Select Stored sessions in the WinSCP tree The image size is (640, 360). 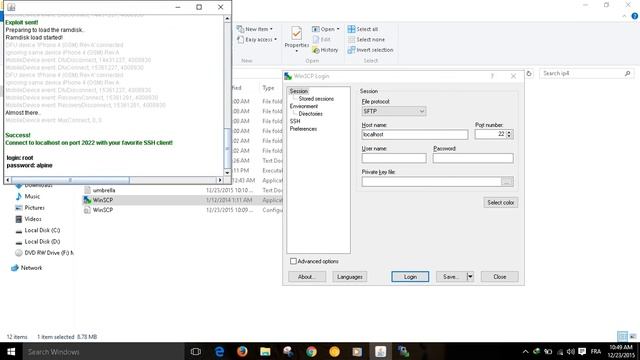[x=316, y=99]
